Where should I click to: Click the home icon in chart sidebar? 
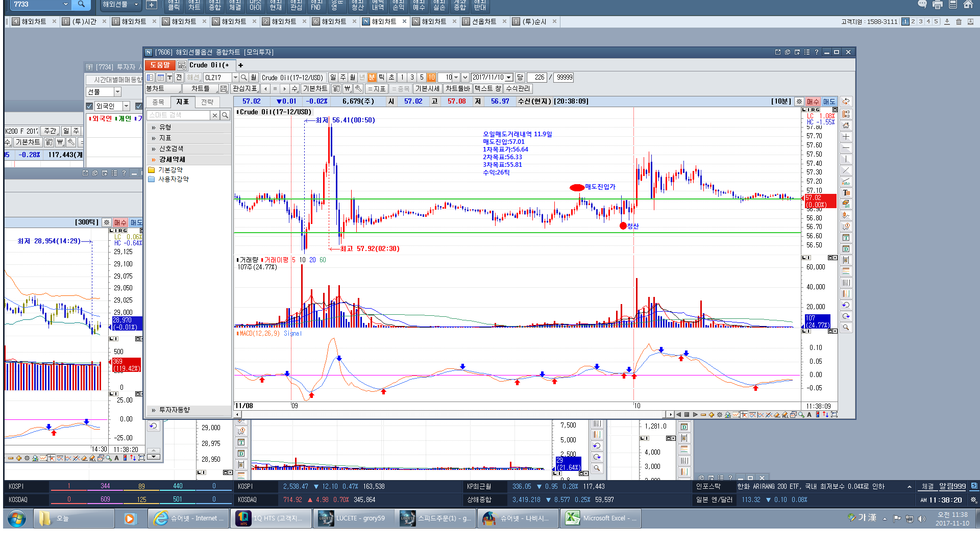point(846,126)
